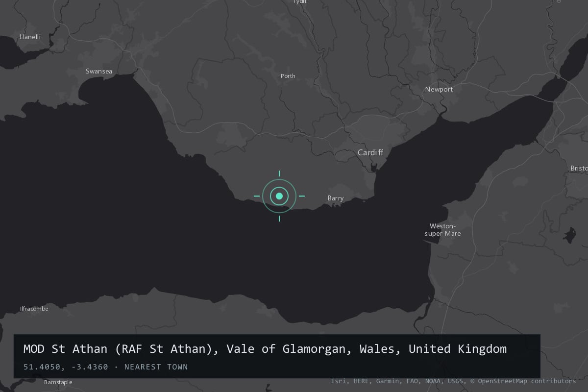This screenshot has width=588, height=392.
Task: Click the teal target location marker
Action: pos(279,196)
